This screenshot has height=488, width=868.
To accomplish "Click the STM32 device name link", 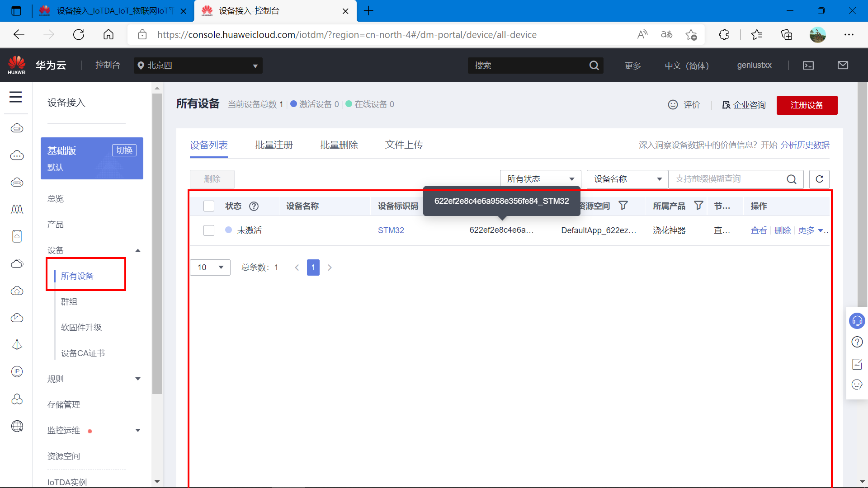I will pos(391,230).
